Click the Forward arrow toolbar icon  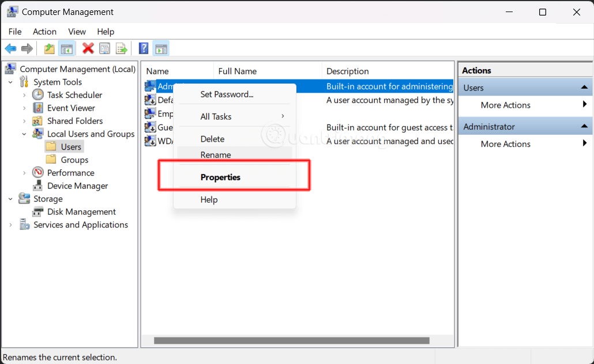[x=27, y=48]
